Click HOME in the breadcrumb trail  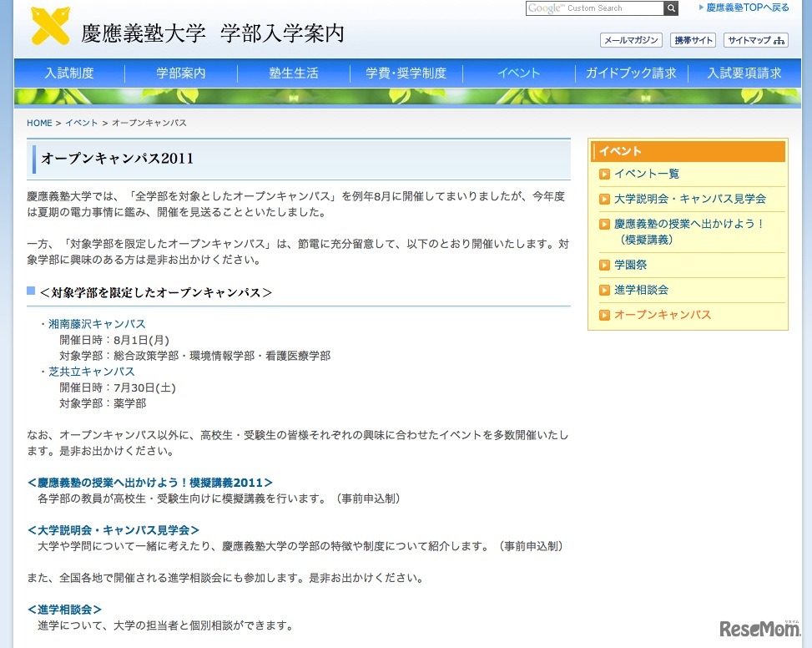pyautogui.click(x=39, y=123)
